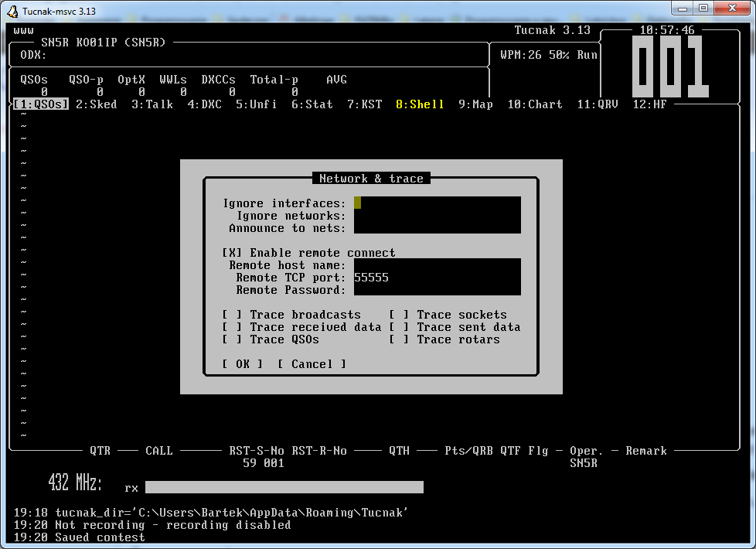The image size is (756, 549).
Task: Dismiss dialog with the Cancel button
Action: pyautogui.click(x=312, y=364)
